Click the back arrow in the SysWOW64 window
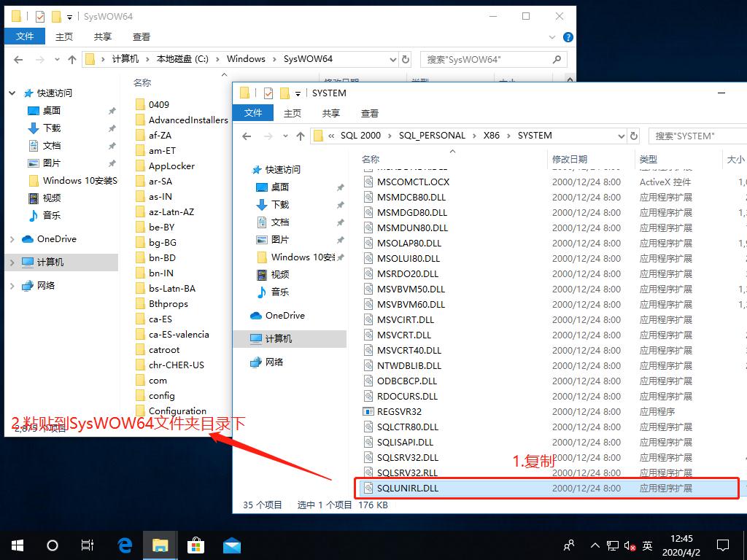The height and width of the screenshot is (560, 747). tap(17, 59)
